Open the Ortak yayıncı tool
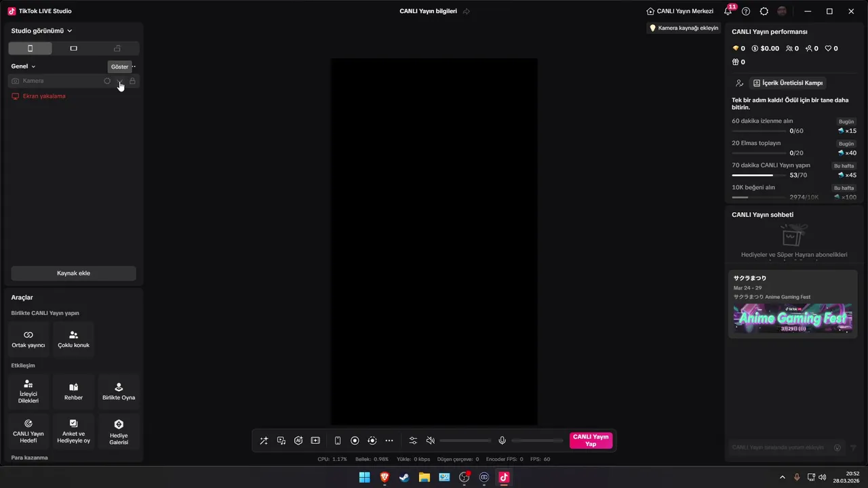The width and height of the screenshot is (868, 488). (28, 340)
